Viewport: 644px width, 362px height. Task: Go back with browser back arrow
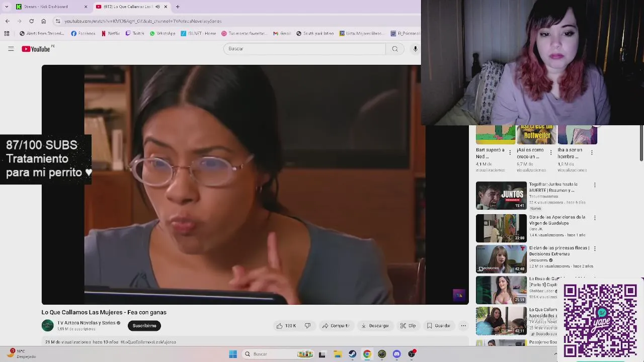(8, 21)
